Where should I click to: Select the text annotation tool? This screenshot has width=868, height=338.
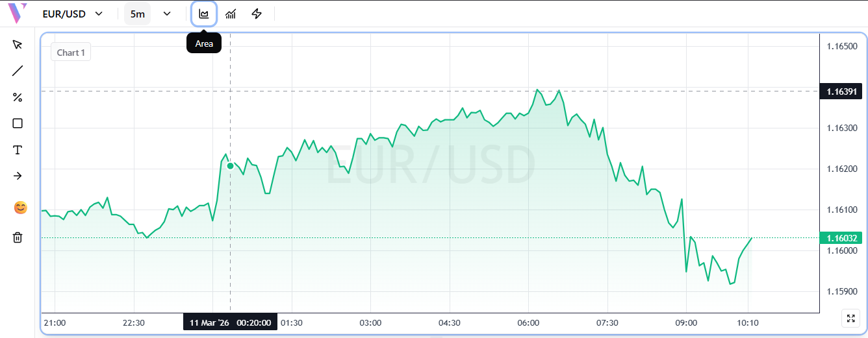pos(18,150)
